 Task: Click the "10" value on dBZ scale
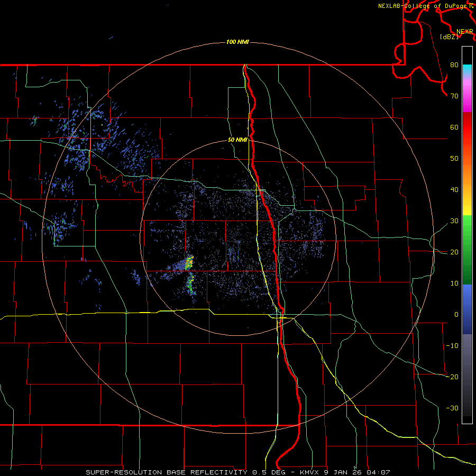tap(454, 283)
